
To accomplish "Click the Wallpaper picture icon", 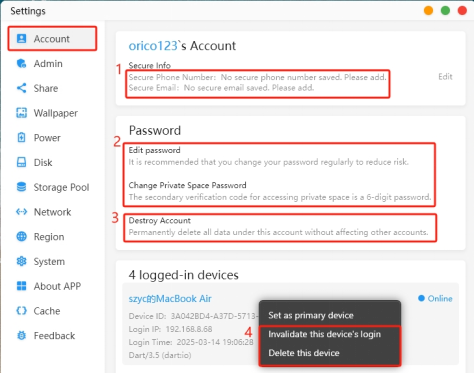I will click(21, 113).
